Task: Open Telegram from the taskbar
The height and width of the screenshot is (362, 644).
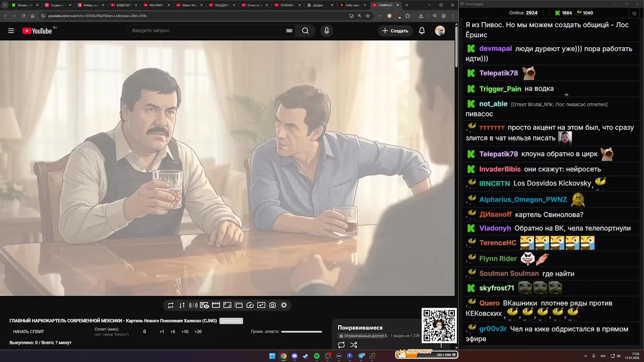Action: 361,356
